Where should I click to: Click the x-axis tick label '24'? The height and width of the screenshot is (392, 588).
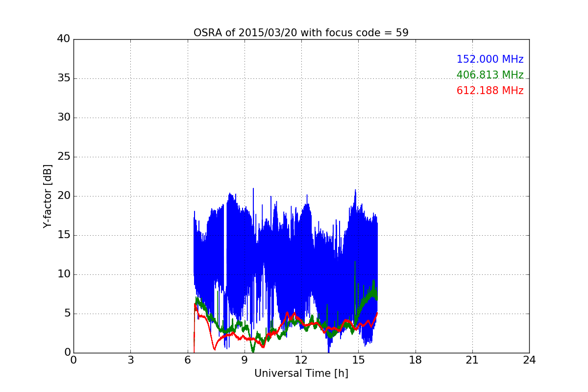tap(529, 360)
